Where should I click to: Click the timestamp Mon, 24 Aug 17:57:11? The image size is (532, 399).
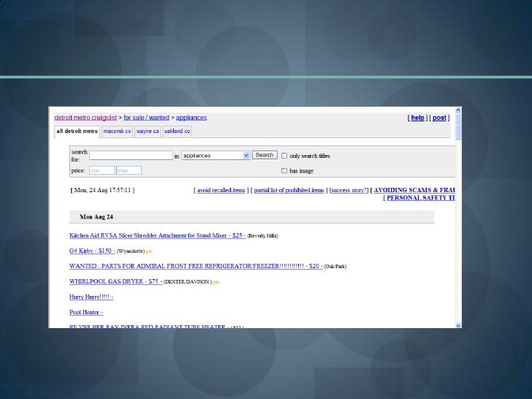102,190
